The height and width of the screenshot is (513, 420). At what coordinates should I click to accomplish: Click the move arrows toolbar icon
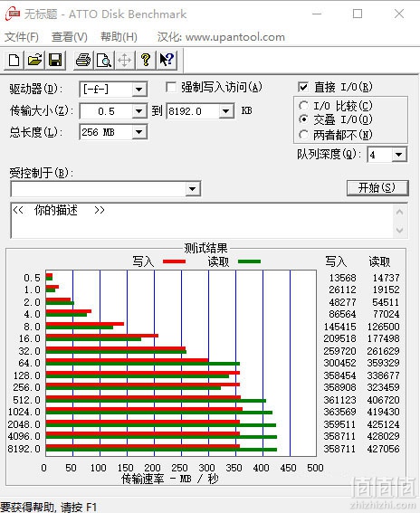[124, 61]
